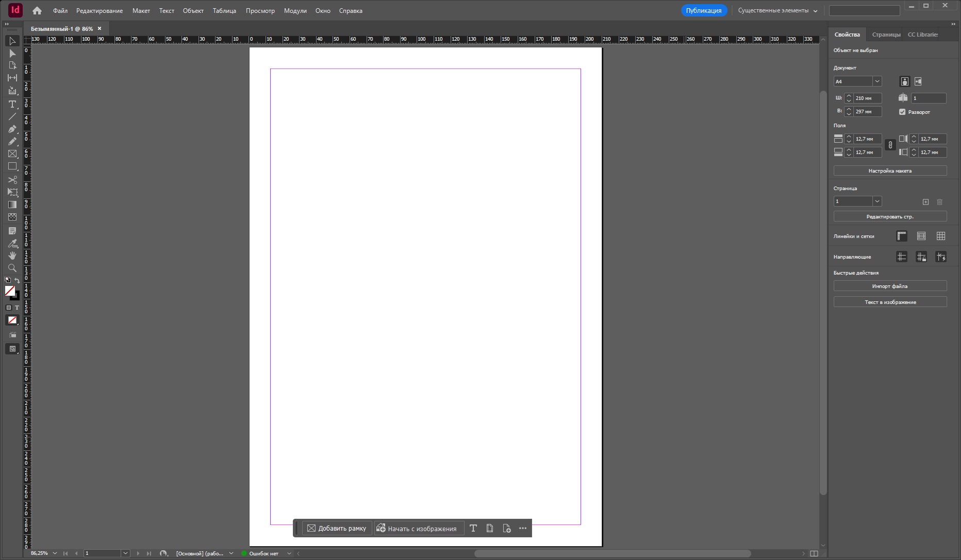Activate the Gradient Swatch tool
This screenshot has width=961, height=560.
[x=12, y=205]
